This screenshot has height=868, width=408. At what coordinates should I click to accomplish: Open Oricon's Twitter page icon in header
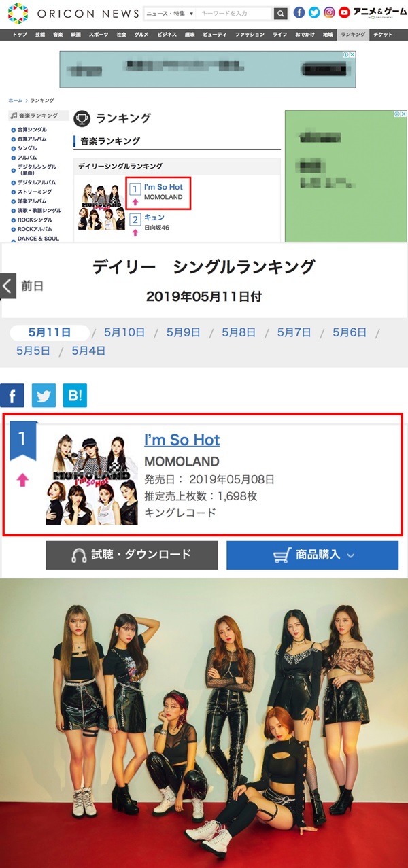pos(314,13)
